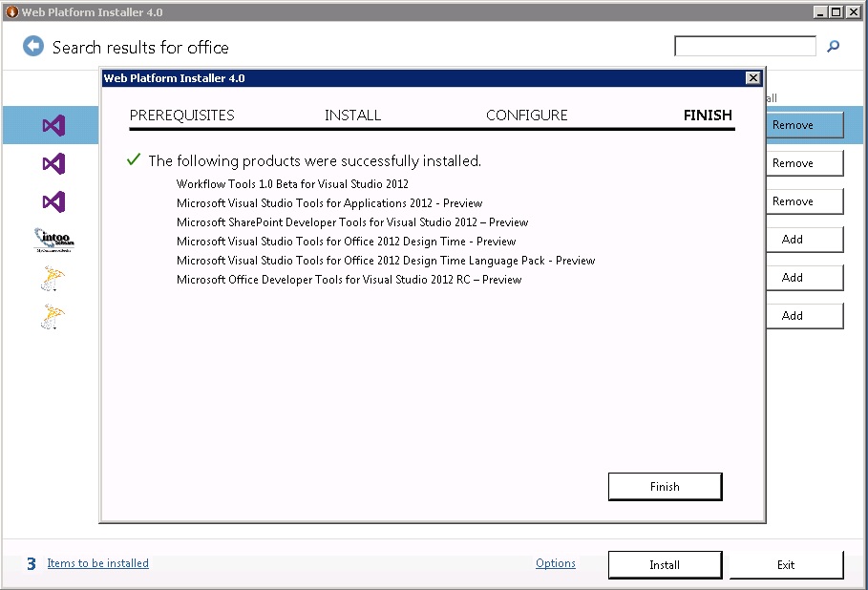
Task: Close the inner Web Platform Installer dialog
Action: 752,78
